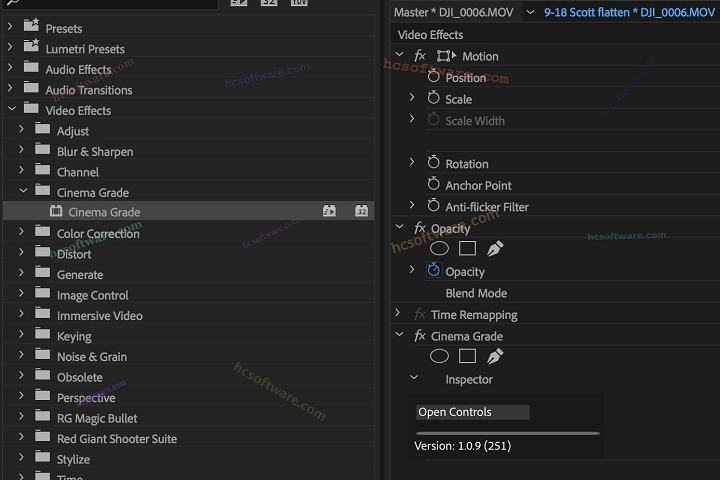Viewport: 720px width, 480px height.
Task: Expand the Color Correction folder
Action: [22, 233]
